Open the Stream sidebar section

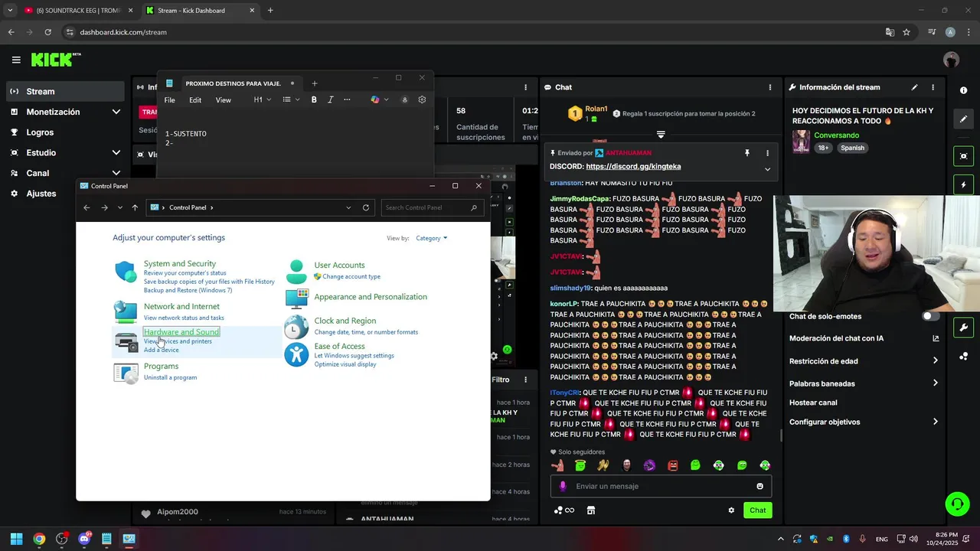coord(65,91)
